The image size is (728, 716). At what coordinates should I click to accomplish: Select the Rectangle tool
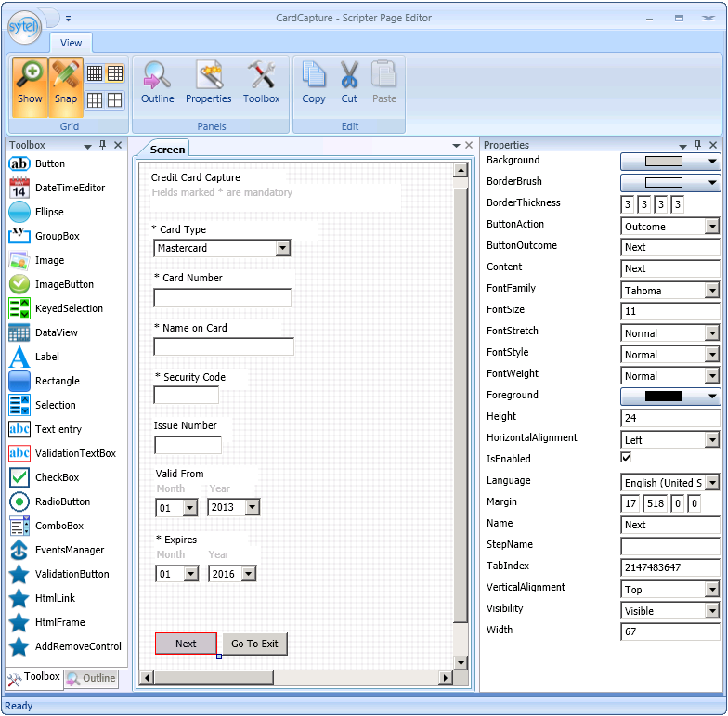click(x=45, y=381)
